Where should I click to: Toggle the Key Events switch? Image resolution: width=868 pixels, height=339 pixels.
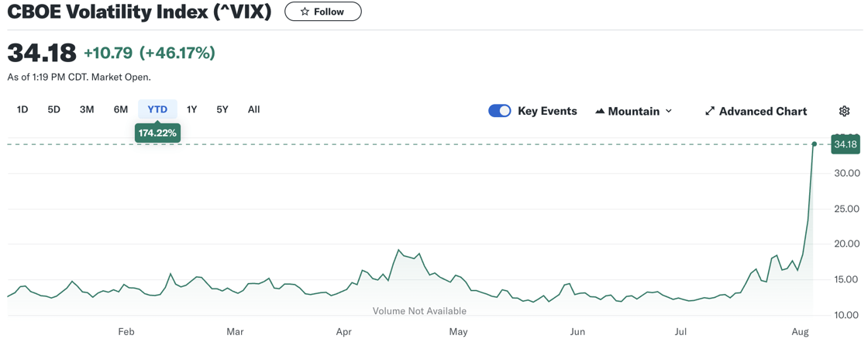[499, 111]
